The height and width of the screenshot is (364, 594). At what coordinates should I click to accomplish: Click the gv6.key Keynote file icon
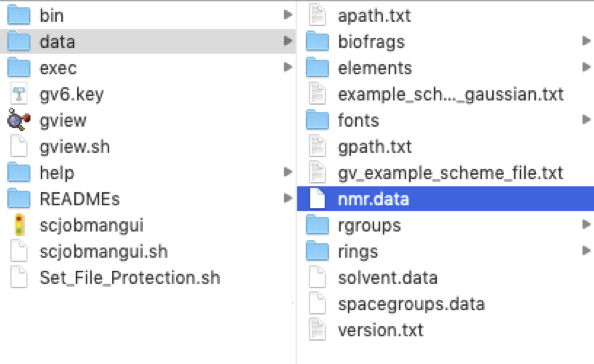(x=19, y=94)
